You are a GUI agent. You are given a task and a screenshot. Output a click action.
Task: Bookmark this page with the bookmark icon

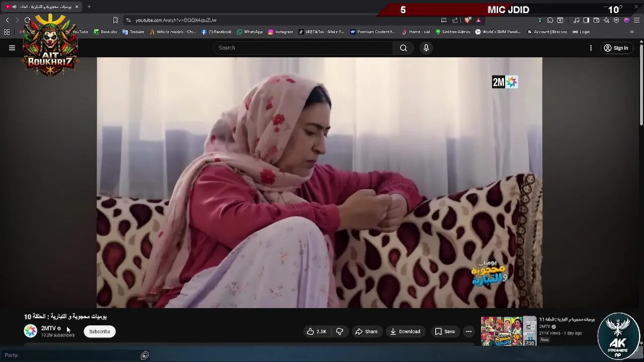115,20
